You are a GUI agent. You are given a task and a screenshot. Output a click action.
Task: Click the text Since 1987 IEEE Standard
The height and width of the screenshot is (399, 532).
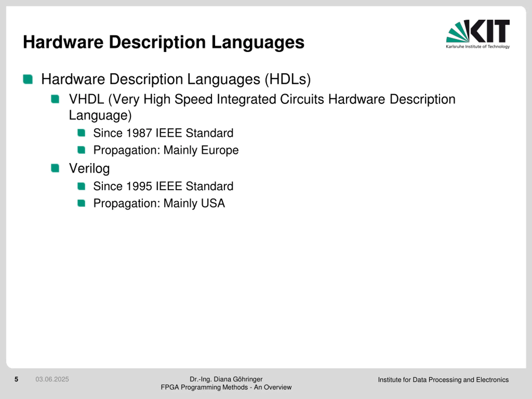(x=163, y=133)
